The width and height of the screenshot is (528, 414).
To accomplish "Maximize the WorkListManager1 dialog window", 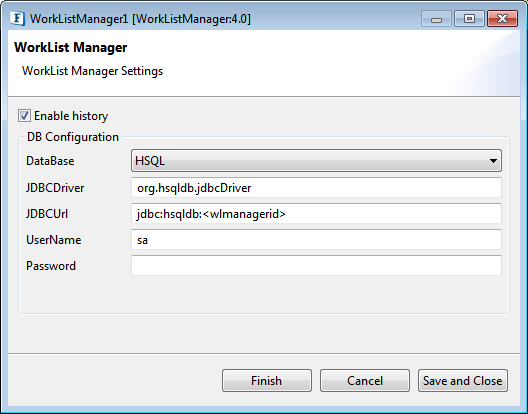I will 469,19.
